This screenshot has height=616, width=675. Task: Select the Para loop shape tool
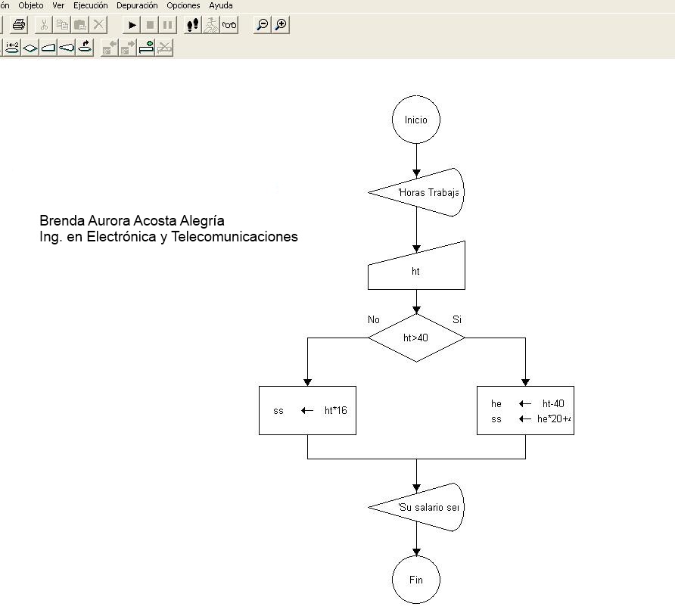11,47
